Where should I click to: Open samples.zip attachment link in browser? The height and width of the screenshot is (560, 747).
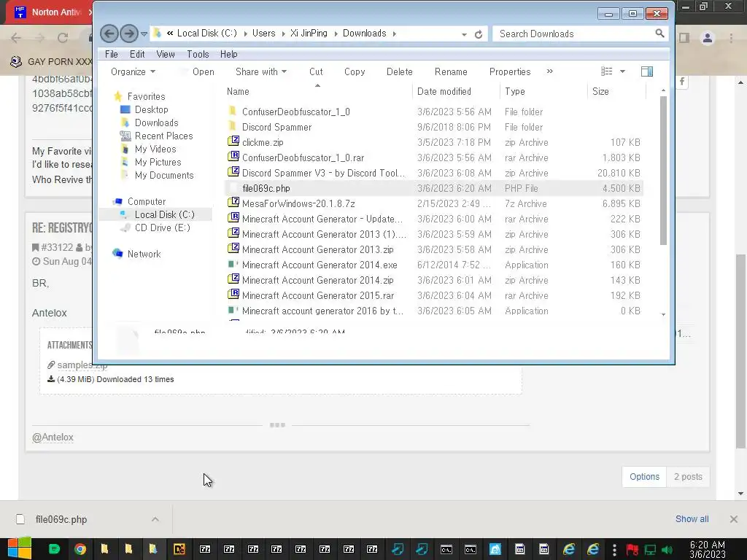point(82,365)
